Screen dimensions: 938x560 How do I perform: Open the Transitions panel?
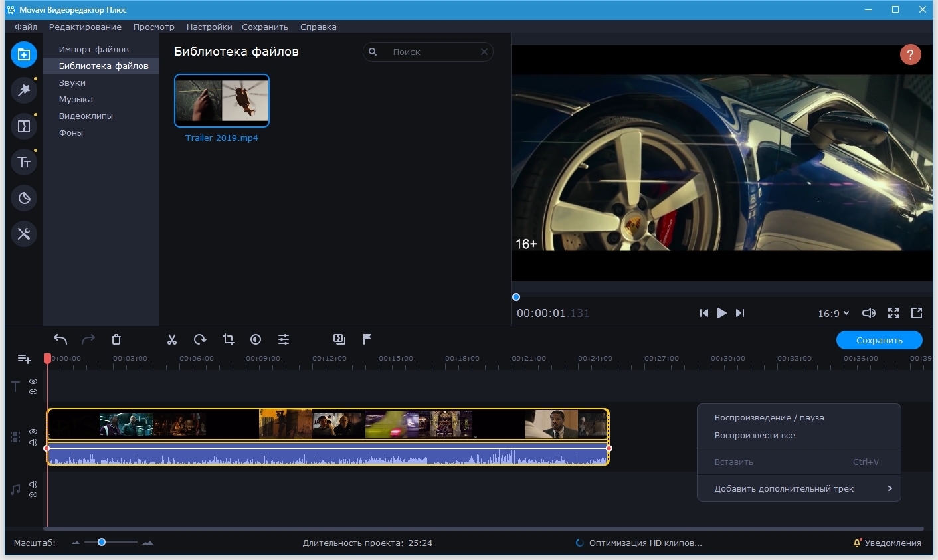(x=23, y=126)
